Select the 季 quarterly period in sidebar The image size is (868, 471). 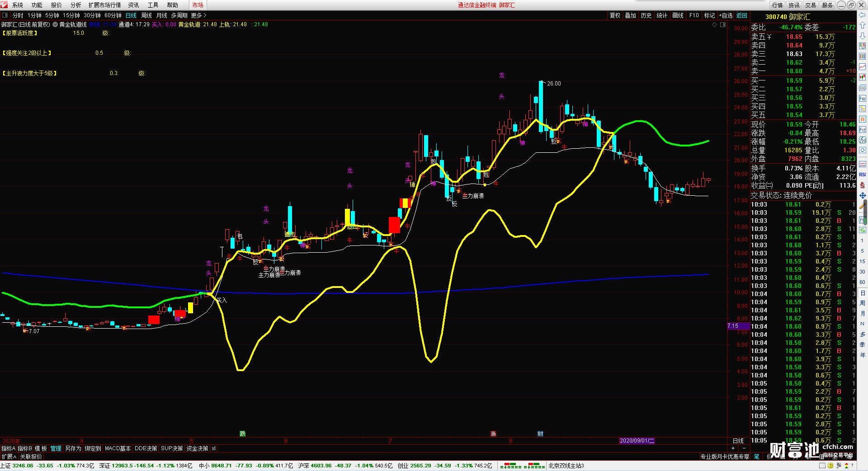863,344
